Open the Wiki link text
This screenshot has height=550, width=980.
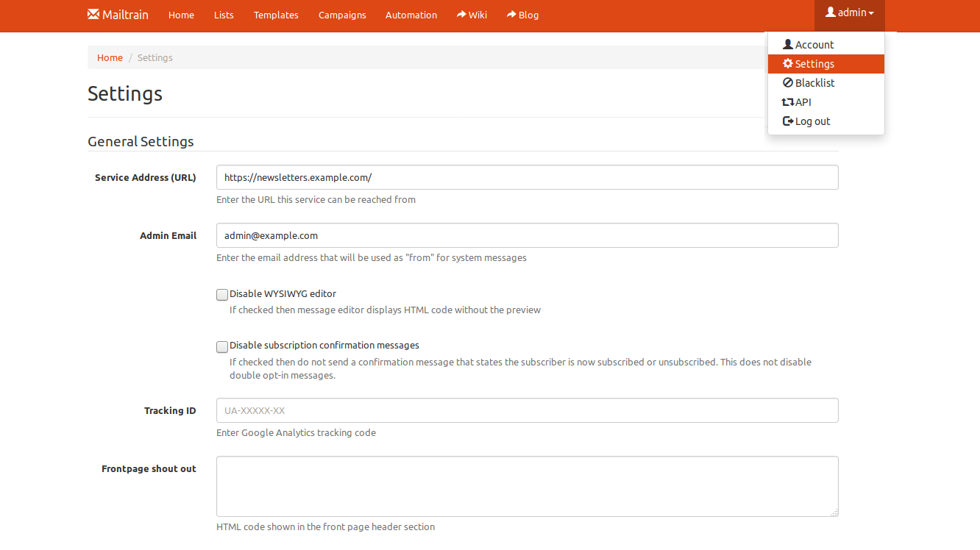(x=477, y=15)
